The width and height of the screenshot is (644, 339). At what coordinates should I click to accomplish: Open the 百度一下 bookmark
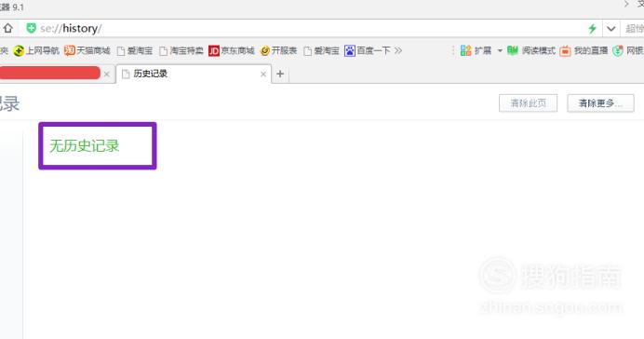click(x=368, y=51)
